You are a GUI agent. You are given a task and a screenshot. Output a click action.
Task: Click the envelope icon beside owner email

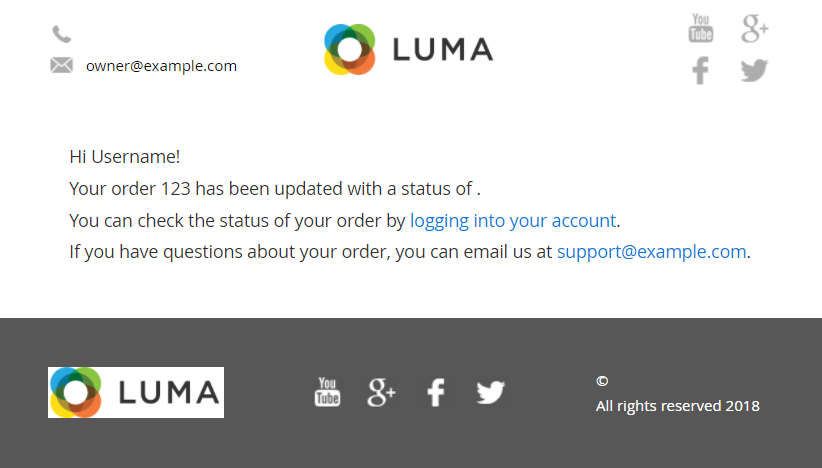pyautogui.click(x=61, y=66)
